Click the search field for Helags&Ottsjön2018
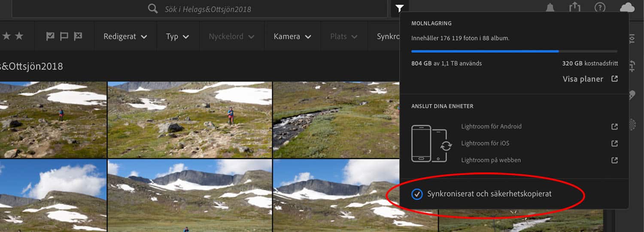644x232 pixels. pos(258,9)
